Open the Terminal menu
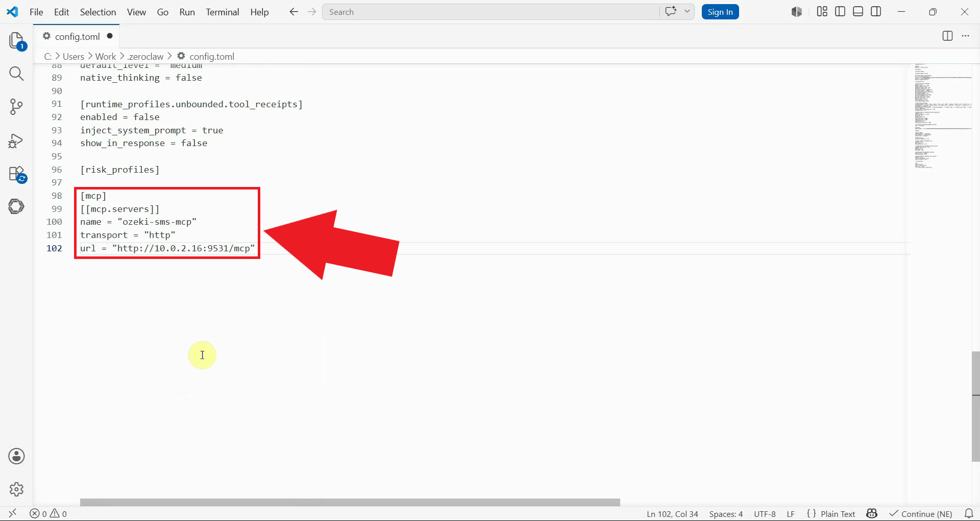This screenshot has width=980, height=521. [222, 12]
